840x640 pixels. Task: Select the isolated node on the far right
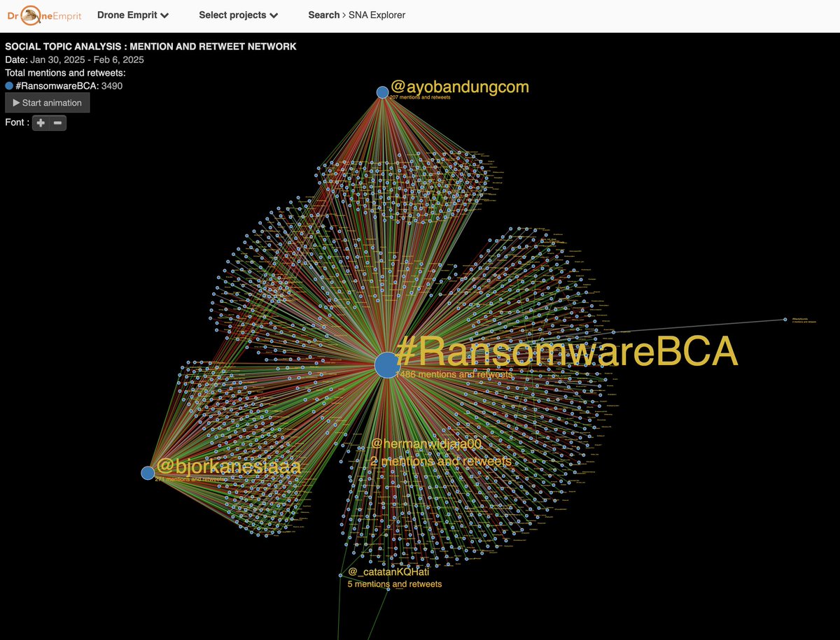click(785, 319)
